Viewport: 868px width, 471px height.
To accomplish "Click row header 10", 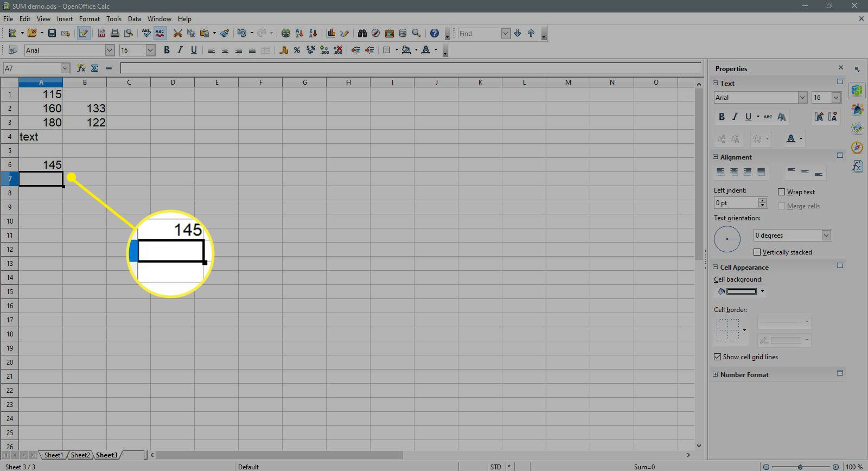I will pyautogui.click(x=10, y=221).
